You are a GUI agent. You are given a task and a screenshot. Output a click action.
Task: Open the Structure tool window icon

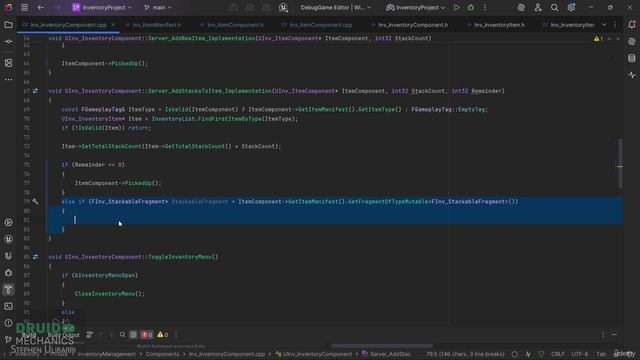(x=8, y=63)
